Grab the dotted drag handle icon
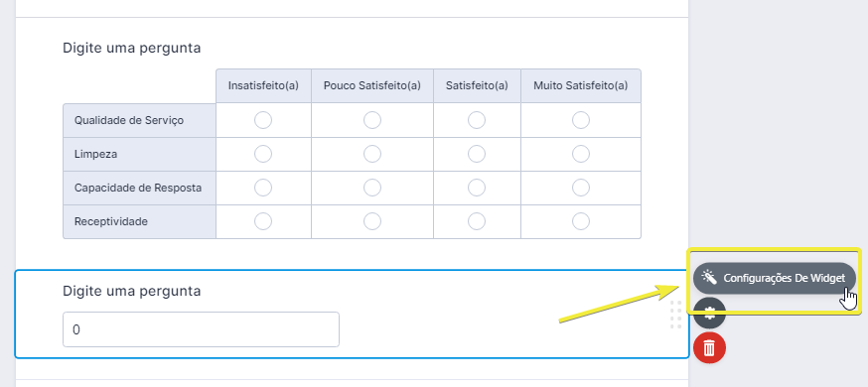Viewport: 868px width, 387px height. [676, 315]
